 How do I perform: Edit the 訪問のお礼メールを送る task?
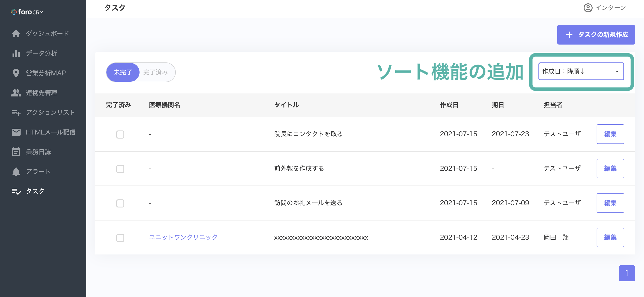coord(610,203)
